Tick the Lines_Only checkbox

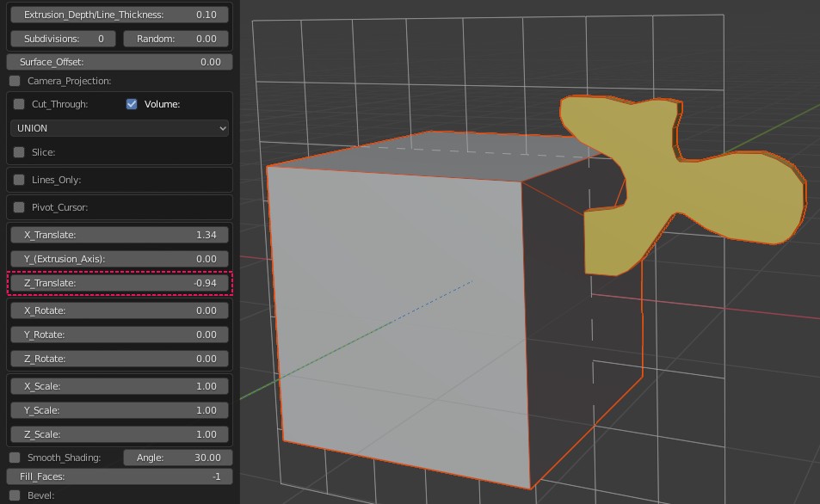pyautogui.click(x=19, y=180)
